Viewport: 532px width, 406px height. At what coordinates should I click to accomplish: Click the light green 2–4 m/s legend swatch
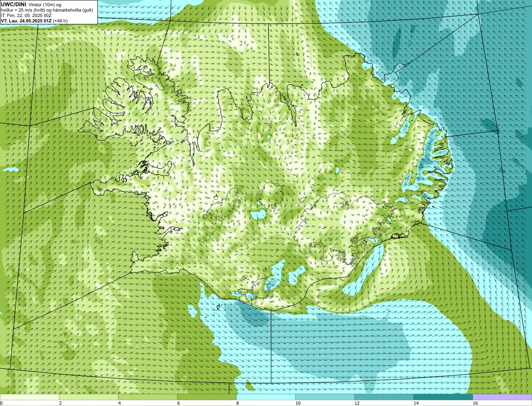[89, 397]
